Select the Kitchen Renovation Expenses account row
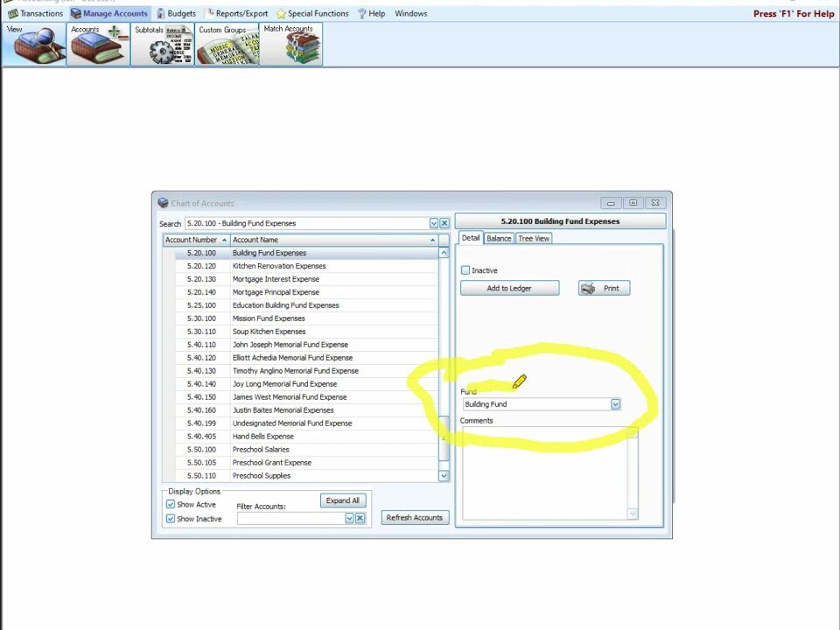840x630 pixels. click(x=279, y=266)
